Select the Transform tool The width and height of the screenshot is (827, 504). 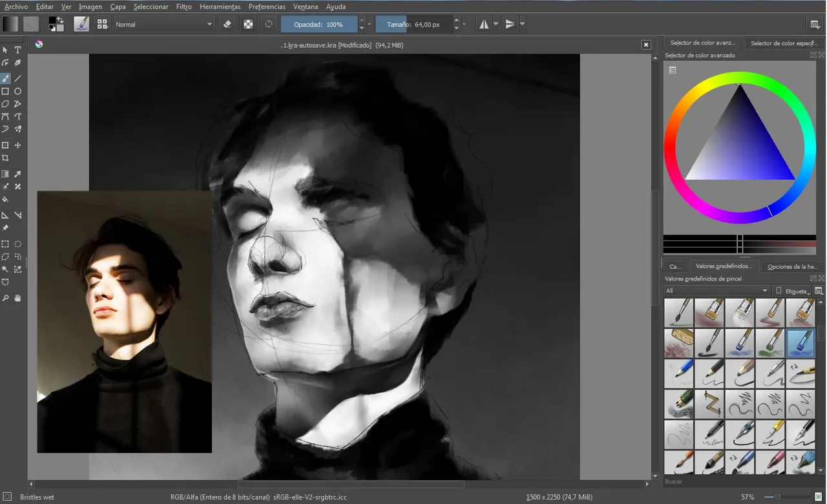pyautogui.click(x=5, y=145)
